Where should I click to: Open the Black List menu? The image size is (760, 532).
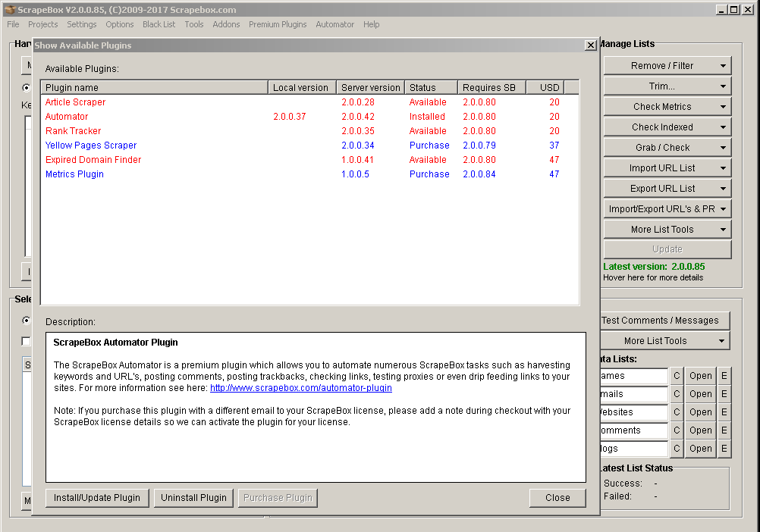pyautogui.click(x=159, y=24)
